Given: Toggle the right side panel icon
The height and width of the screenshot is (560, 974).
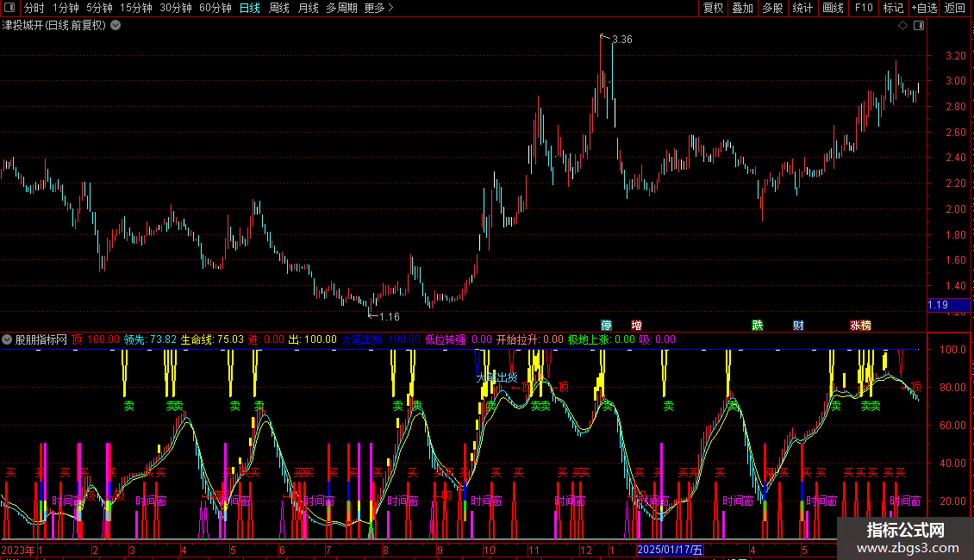Looking at the screenshot, I should pos(919,26).
